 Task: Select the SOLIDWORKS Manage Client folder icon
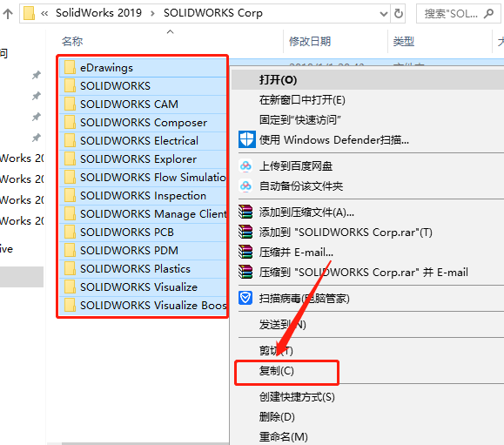point(70,214)
